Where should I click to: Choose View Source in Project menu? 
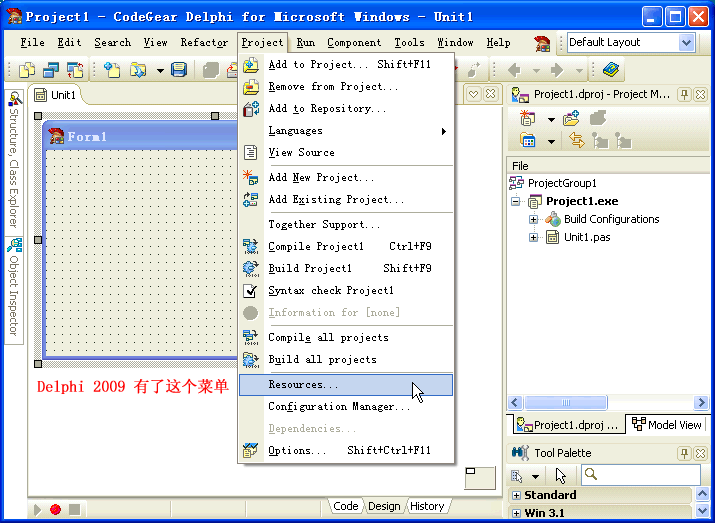(x=346, y=153)
